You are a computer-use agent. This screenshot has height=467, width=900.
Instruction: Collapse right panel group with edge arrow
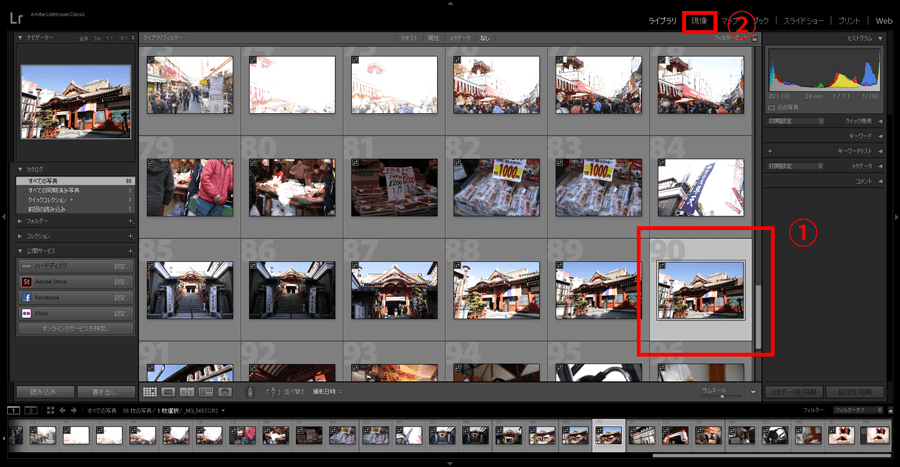[896, 217]
